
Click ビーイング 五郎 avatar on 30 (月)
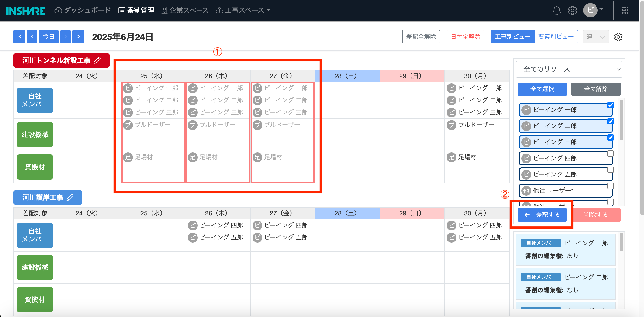pyautogui.click(x=451, y=237)
